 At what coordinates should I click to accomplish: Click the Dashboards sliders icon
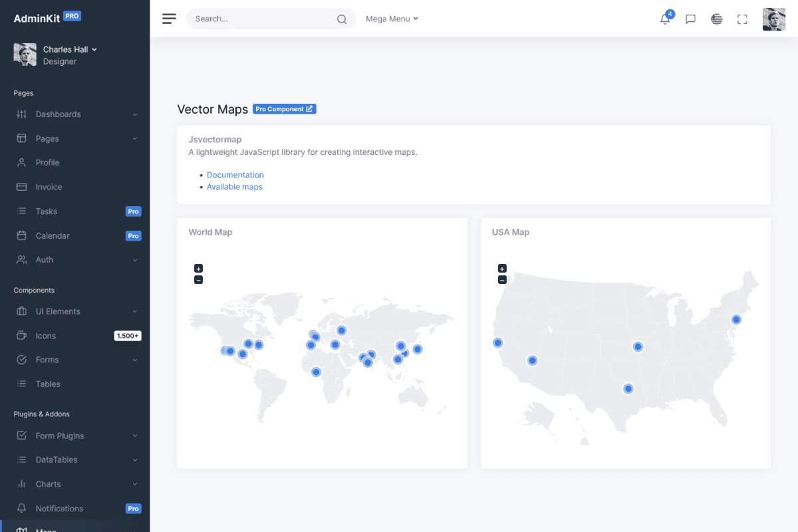21,114
